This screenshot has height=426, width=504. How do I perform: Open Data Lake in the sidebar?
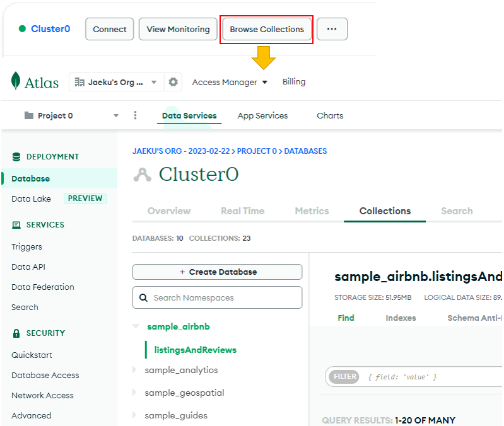click(x=31, y=199)
